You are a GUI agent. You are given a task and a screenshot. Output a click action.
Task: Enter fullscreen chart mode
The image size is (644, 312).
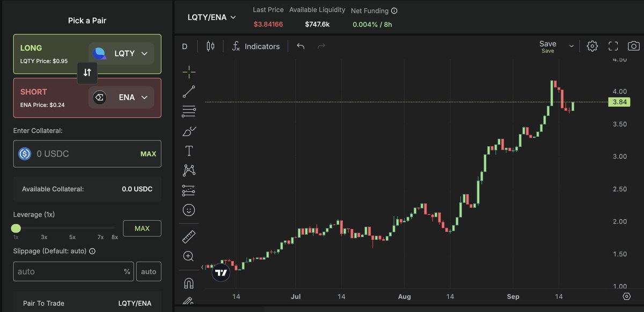613,46
